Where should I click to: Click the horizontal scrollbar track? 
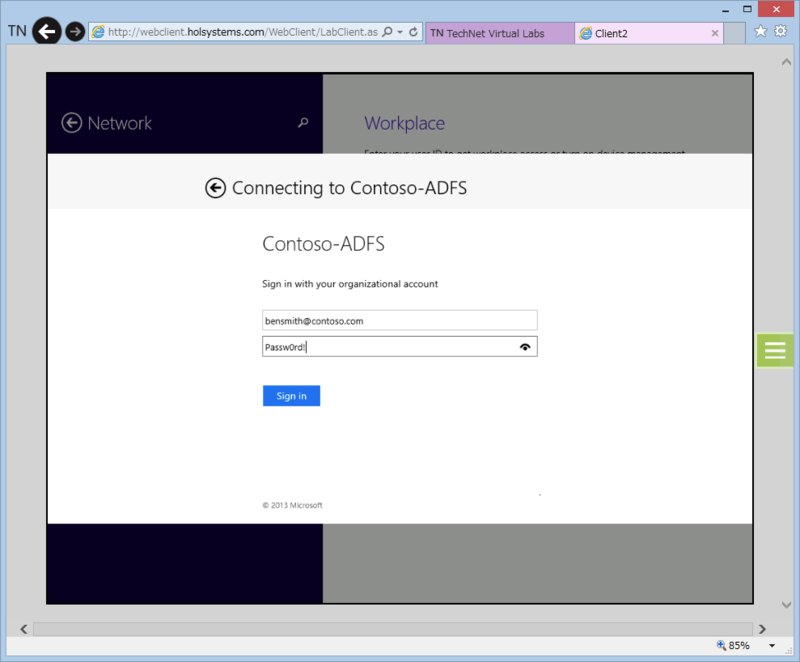coord(393,629)
